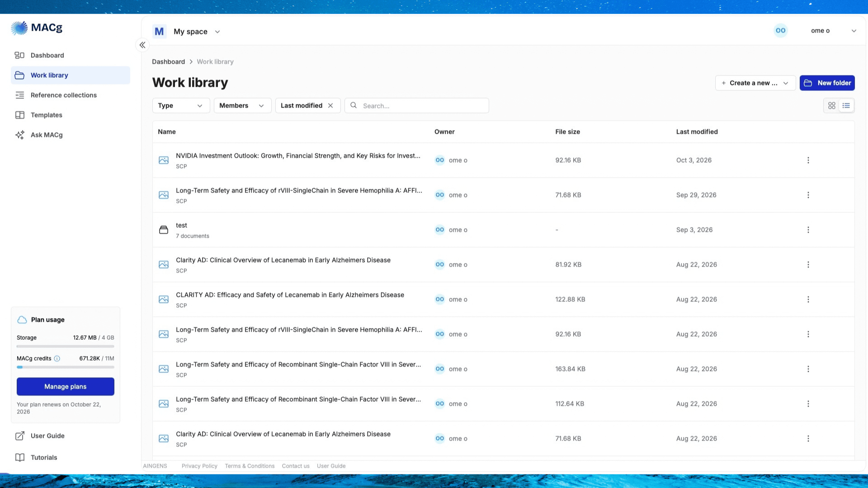Focus the Search input field
The width and height of the screenshot is (868, 488).
(416, 105)
